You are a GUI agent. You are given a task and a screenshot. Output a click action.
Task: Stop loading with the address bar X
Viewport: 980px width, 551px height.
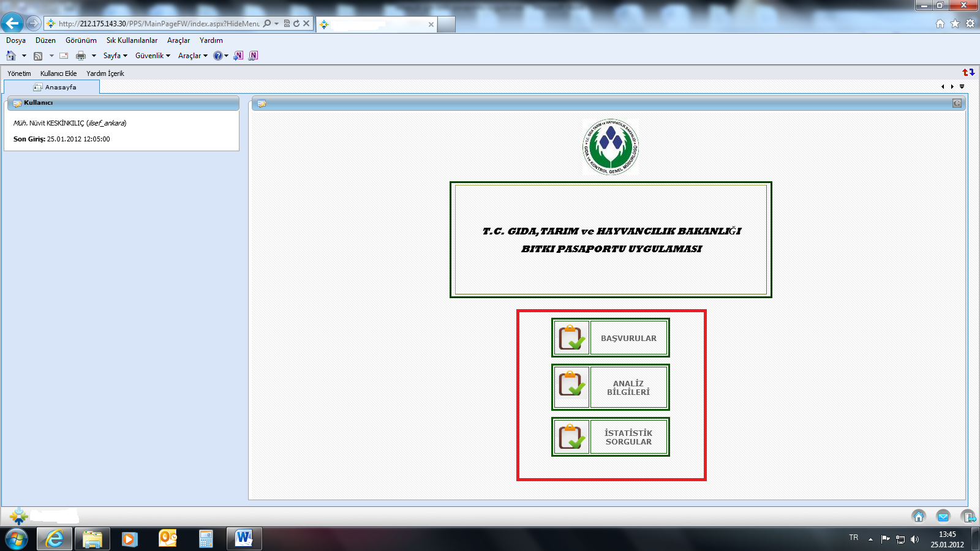[x=306, y=23]
